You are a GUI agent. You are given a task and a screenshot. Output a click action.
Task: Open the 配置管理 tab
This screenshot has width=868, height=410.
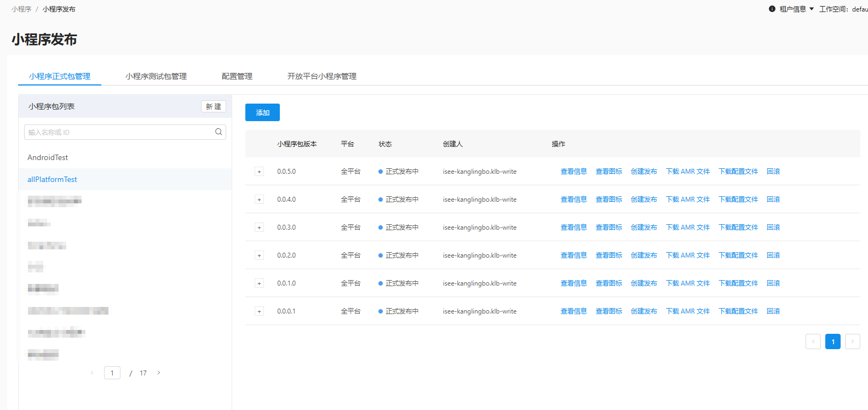tap(237, 76)
